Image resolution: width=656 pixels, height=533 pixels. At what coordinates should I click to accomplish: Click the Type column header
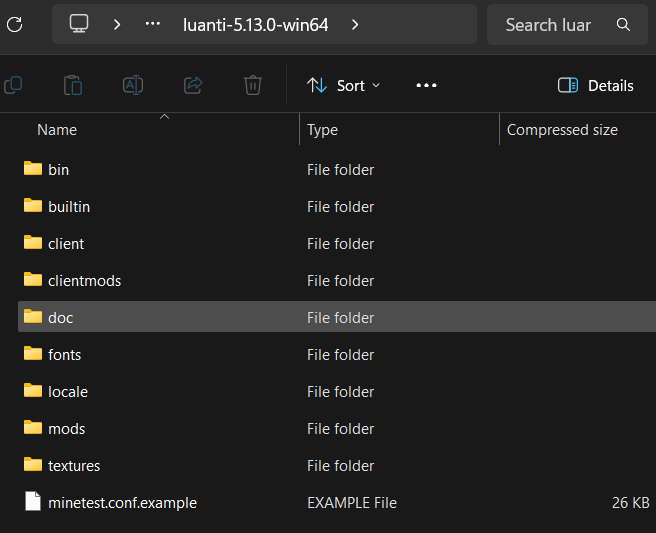click(322, 130)
